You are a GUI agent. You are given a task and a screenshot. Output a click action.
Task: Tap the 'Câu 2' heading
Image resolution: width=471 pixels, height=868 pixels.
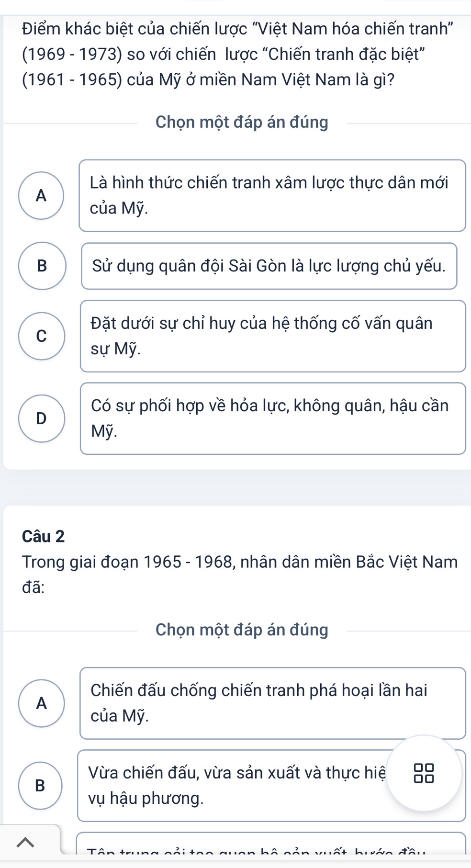point(43,536)
